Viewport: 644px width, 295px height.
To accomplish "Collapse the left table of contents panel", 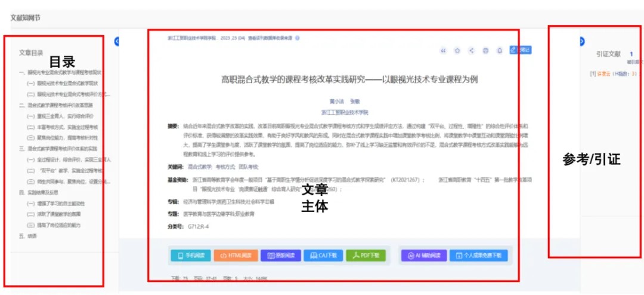I will (117, 41).
